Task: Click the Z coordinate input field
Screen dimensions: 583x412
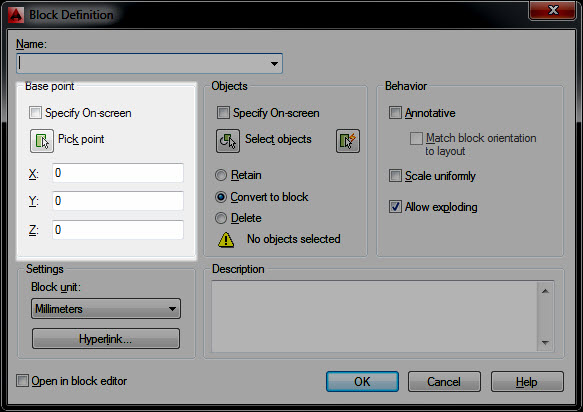Action: coord(118,230)
